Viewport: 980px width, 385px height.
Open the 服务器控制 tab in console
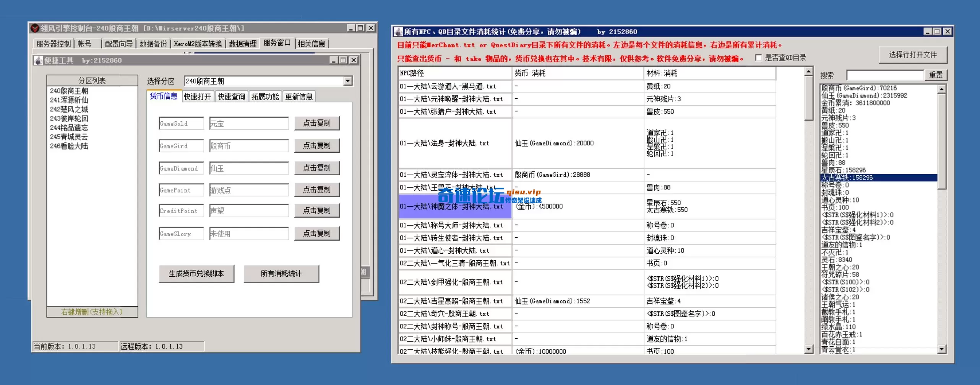click(x=54, y=44)
